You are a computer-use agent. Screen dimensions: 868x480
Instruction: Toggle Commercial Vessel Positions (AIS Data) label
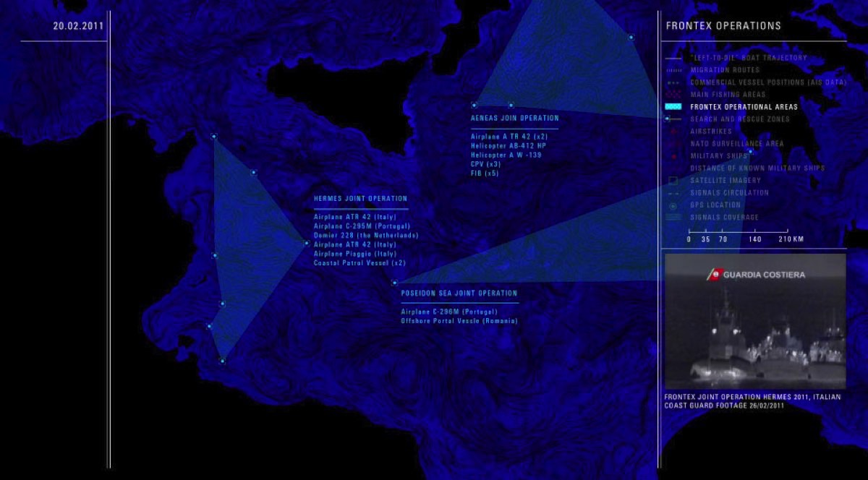point(767,82)
